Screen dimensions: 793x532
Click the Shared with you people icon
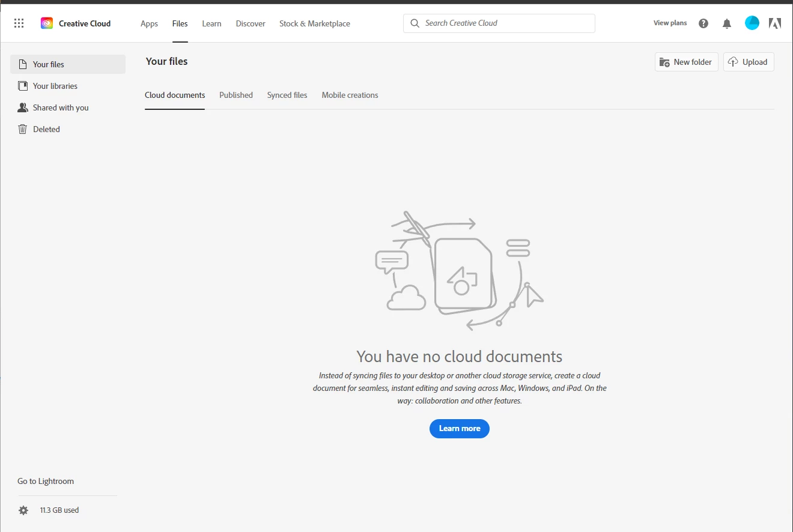coord(23,107)
